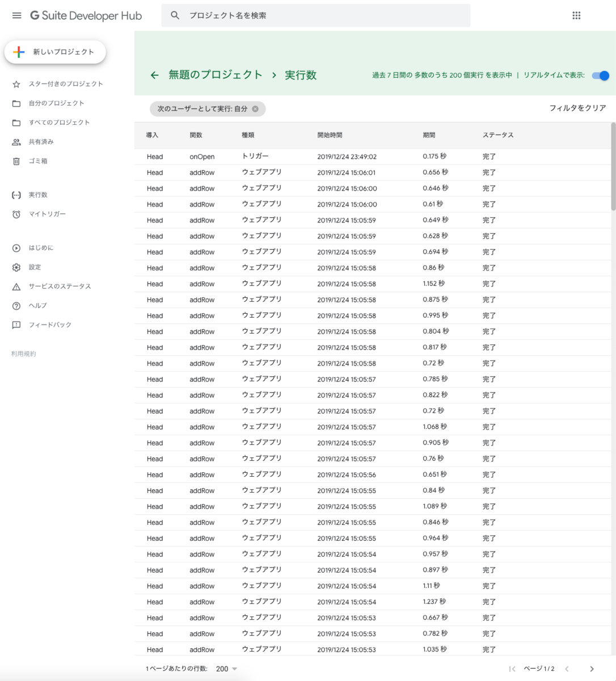Select すべてのプロジェクト in sidebar
This screenshot has height=681, width=616.
(60, 123)
